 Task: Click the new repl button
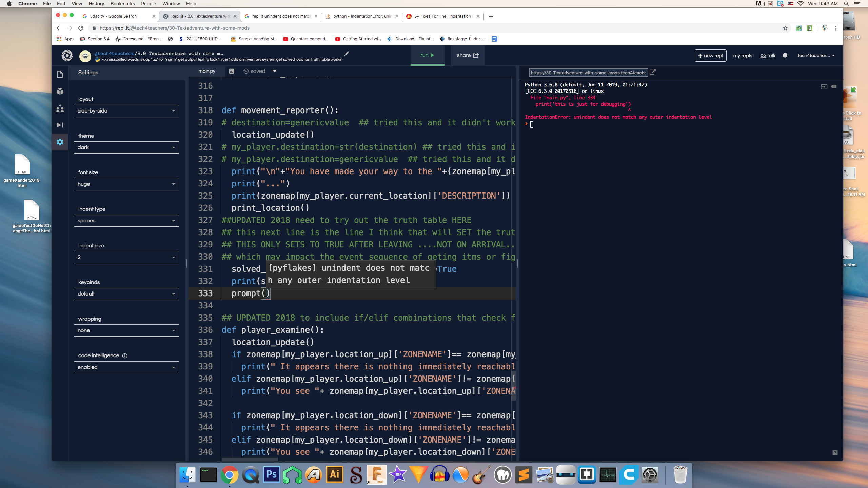click(x=710, y=55)
